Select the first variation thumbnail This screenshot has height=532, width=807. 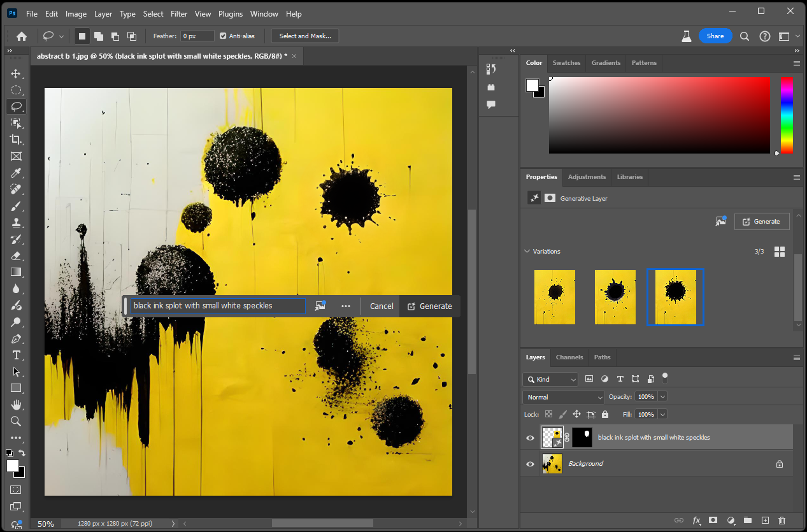click(555, 297)
